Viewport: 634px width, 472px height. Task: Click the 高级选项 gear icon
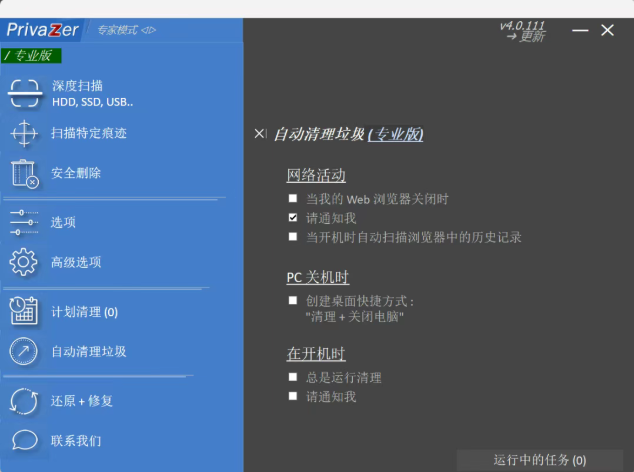point(25,262)
